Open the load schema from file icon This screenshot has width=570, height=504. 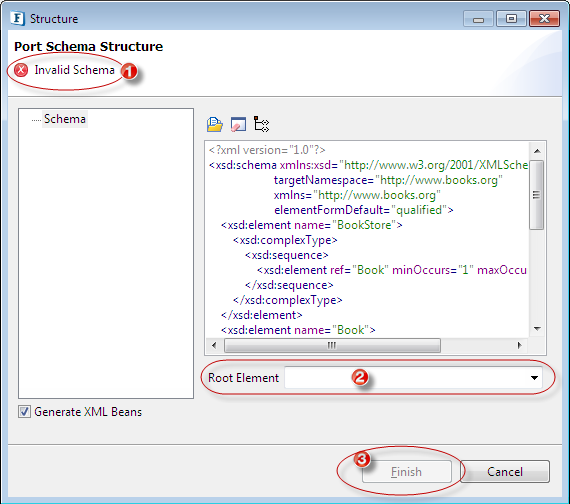(214, 124)
